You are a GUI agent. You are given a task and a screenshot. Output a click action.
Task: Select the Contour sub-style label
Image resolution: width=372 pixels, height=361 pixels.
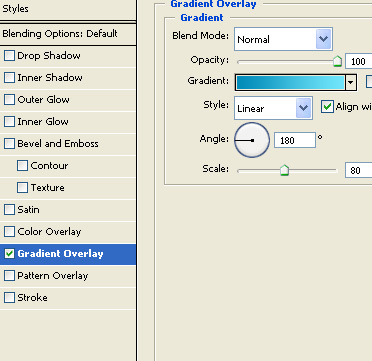click(49, 166)
